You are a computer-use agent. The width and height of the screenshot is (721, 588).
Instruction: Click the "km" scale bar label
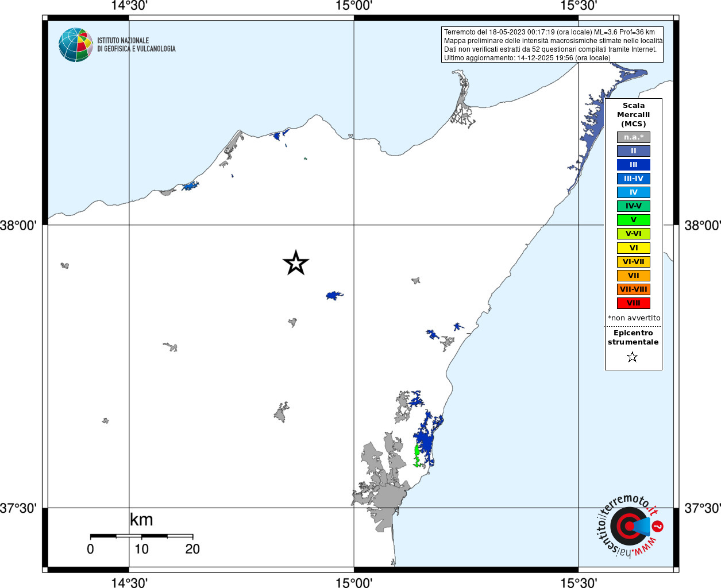(141, 520)
